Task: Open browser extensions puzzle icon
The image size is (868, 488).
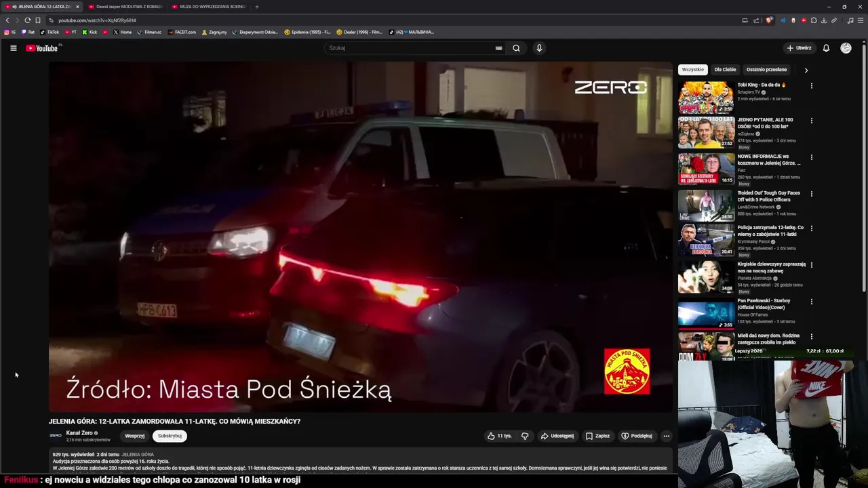Action: click(x=814, y=20)
